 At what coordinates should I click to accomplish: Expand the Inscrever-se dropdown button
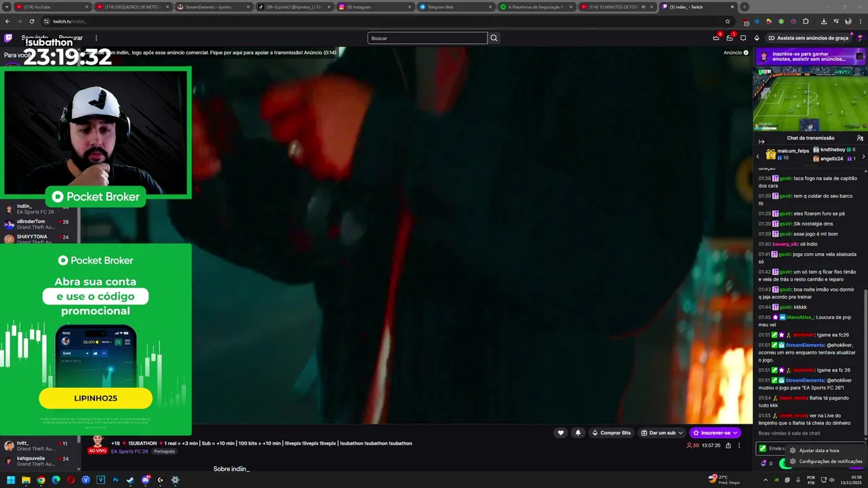(734, 432)
